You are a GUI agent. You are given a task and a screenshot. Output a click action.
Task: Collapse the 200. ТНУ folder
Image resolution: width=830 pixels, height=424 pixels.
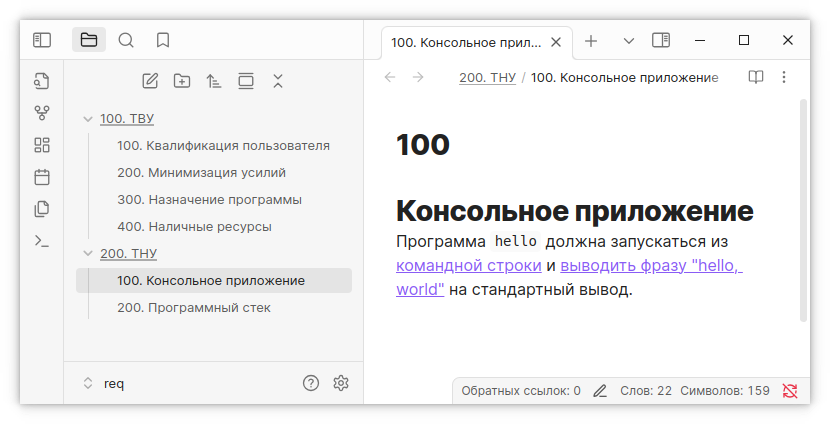click(x=89, y=254)
